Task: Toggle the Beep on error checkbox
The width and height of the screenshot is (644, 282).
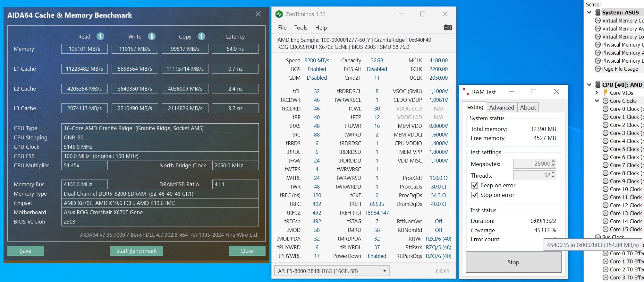Action: (475, 185)
